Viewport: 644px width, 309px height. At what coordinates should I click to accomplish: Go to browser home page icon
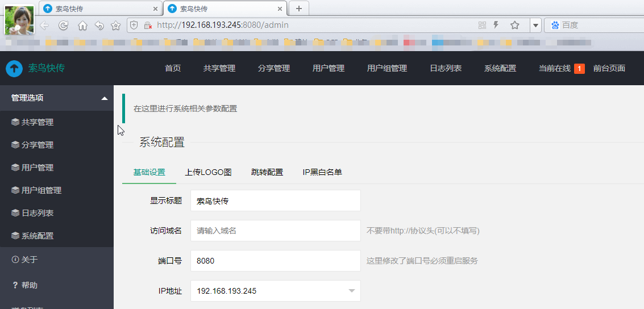tap(82, 25)
